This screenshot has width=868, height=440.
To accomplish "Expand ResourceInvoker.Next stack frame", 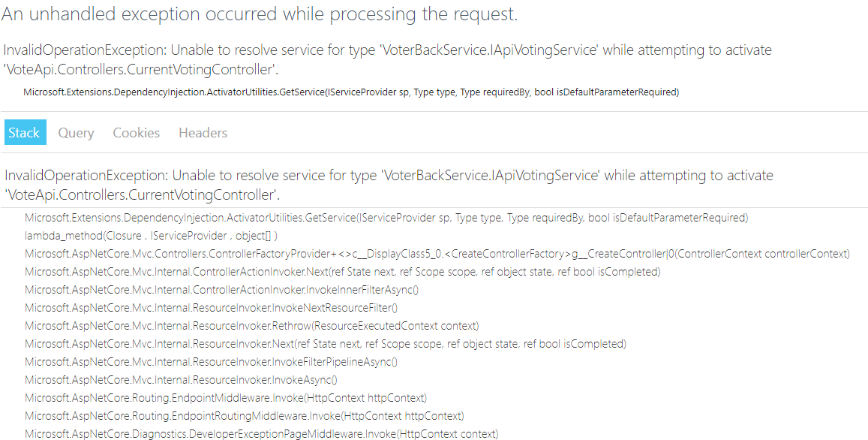I will tap(326, 344).
